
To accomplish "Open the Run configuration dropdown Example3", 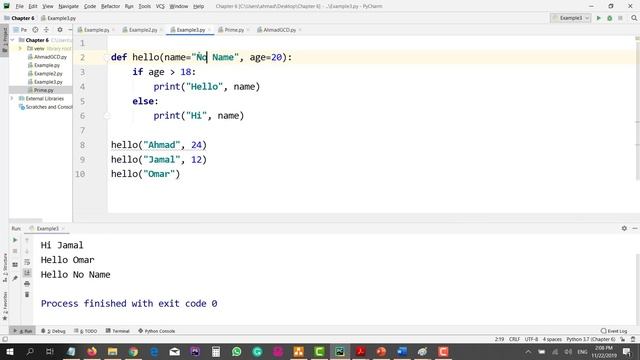I will coord(571,18).
